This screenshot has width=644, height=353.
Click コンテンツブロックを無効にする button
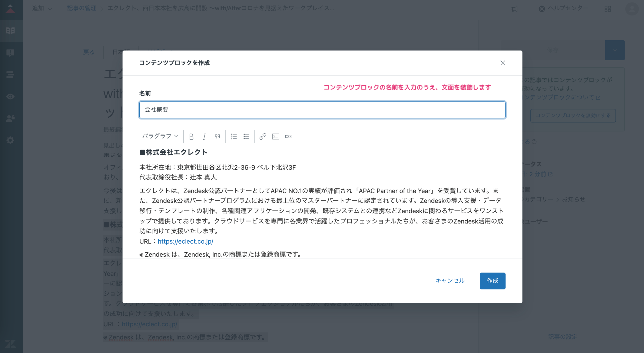pyautogui.click(x=573, y=115)
